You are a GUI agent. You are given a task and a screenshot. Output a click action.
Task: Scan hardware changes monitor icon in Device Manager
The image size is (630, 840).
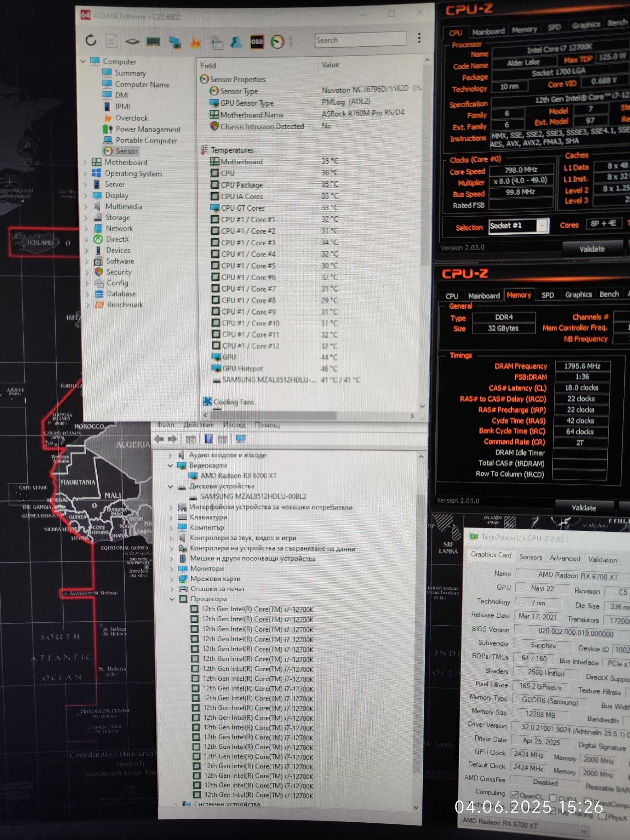click(240, 439)
